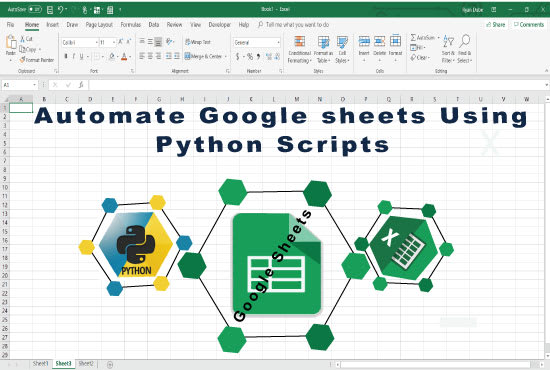Viewport: 550px width, 370px height.
Task: Open Format as Table gallery
Action: point(323,49)
